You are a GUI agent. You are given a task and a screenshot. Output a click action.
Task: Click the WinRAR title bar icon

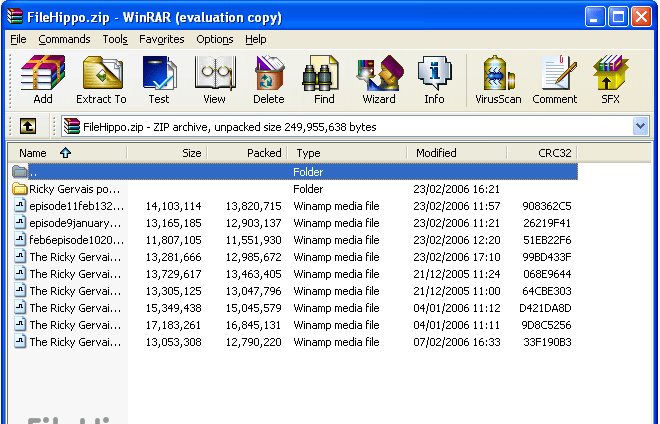pyautogui.click(x=14, y=17)
